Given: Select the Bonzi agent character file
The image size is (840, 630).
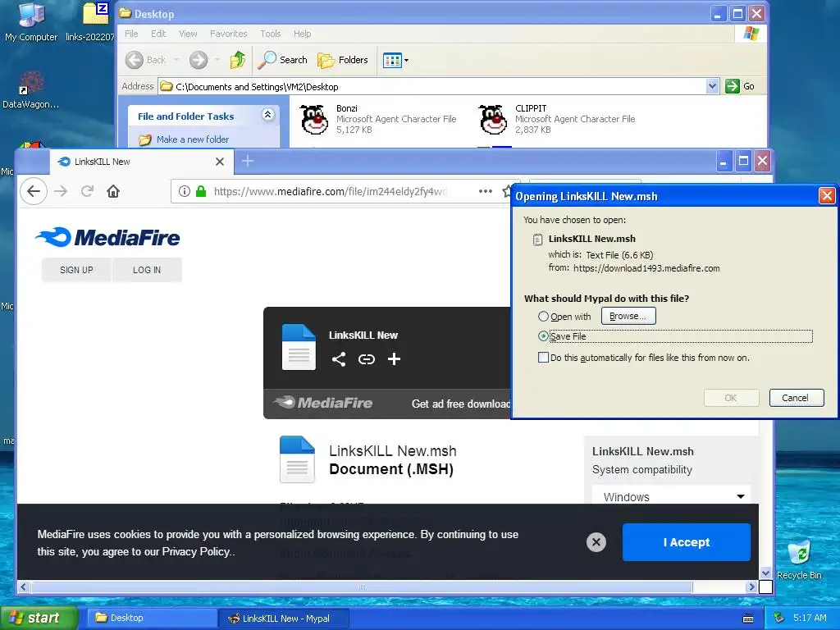Looking at the screenshot, I should coord(378,119).
